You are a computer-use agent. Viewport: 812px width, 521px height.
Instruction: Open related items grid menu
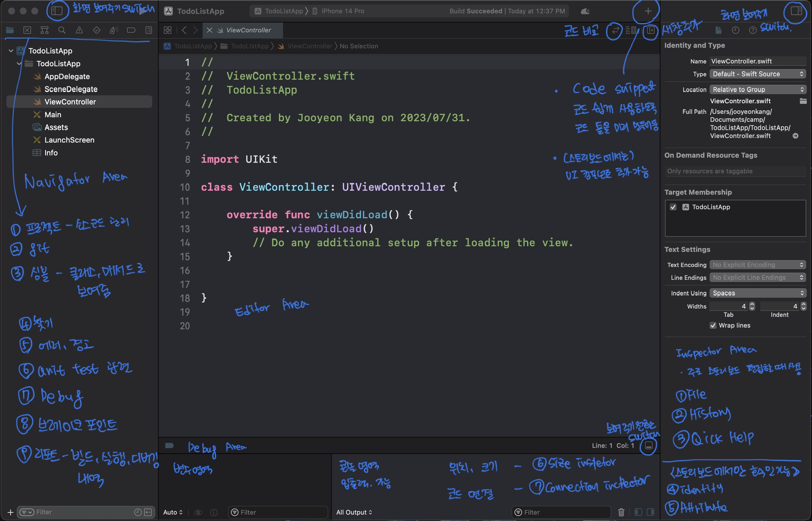tap(167, 30)
